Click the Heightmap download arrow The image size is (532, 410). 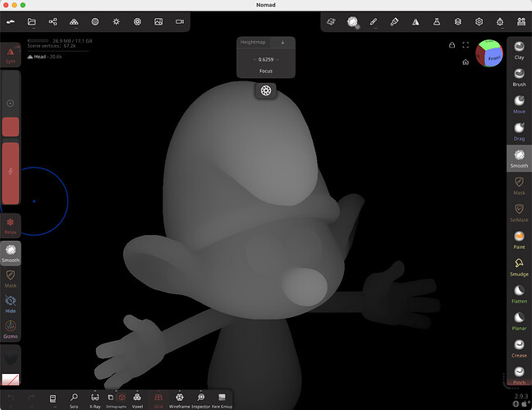(282, 42)
